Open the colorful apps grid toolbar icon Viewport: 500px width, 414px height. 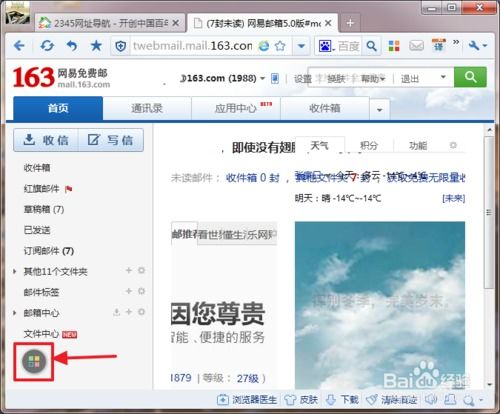(394, 46)
